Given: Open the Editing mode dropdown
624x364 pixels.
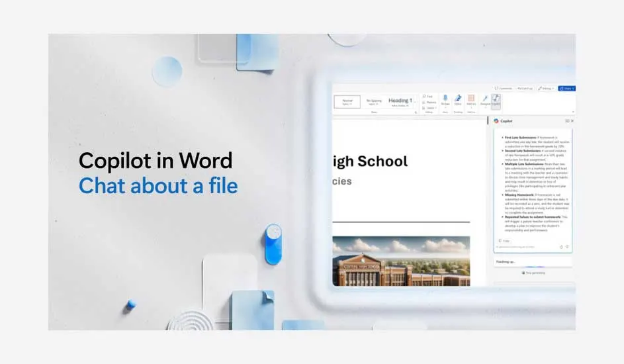Looking at the screenshot, I should (x=546, y=87).
